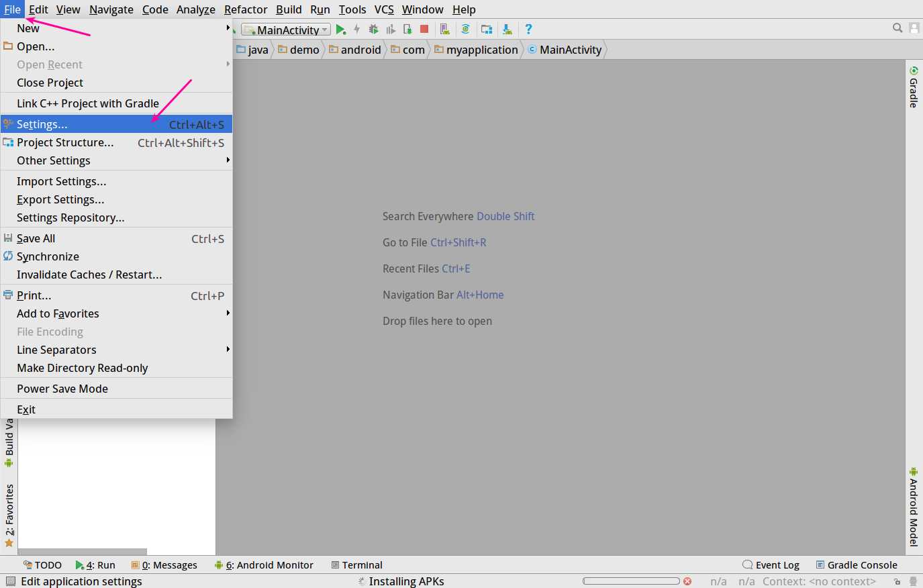
Task: Expand the Add to Favorites submenu
Action: [116, 313]
